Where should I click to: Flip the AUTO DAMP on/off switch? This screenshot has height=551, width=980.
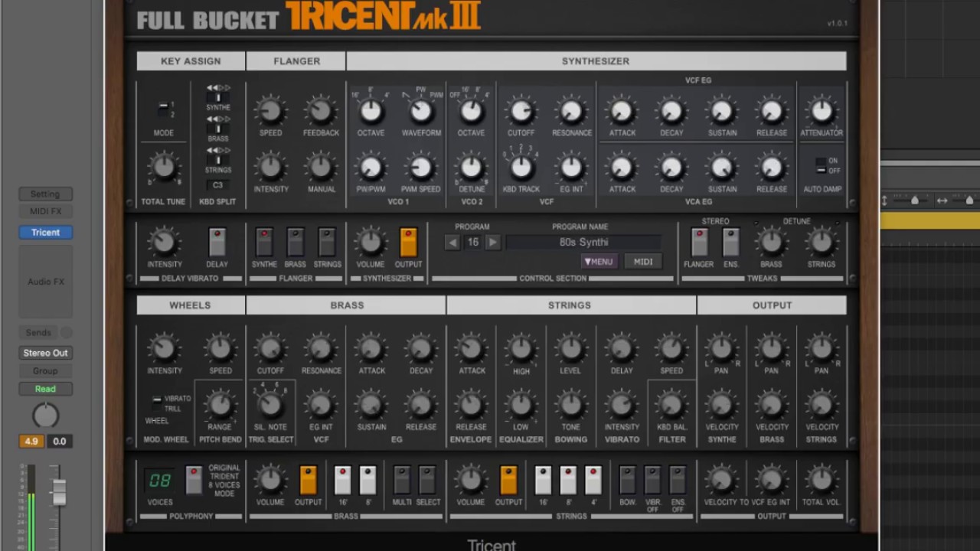pyautogui.click(x=821, y=166)
